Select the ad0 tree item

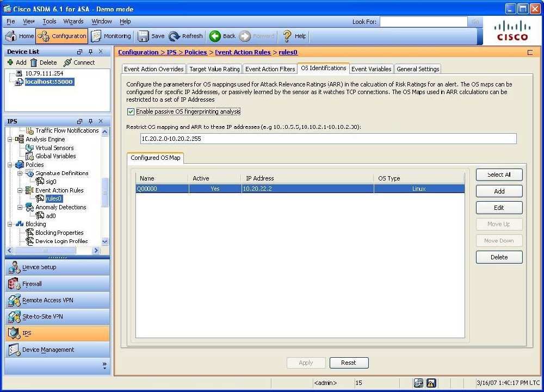pos(51,216)
